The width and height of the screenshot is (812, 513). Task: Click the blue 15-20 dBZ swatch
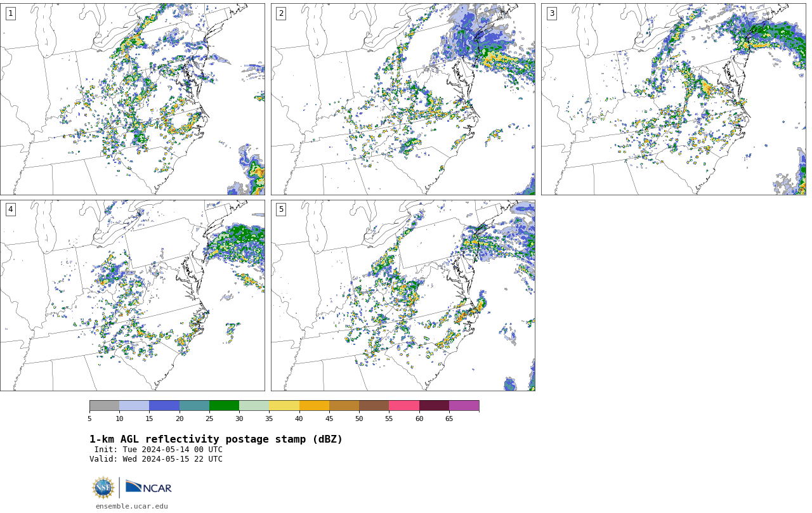click(x=164, y=406)
